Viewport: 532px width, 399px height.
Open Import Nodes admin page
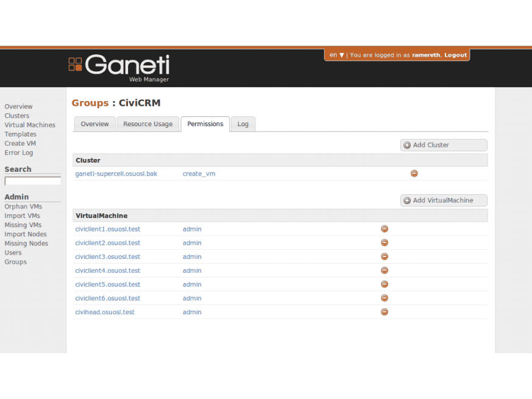point(26,234)
